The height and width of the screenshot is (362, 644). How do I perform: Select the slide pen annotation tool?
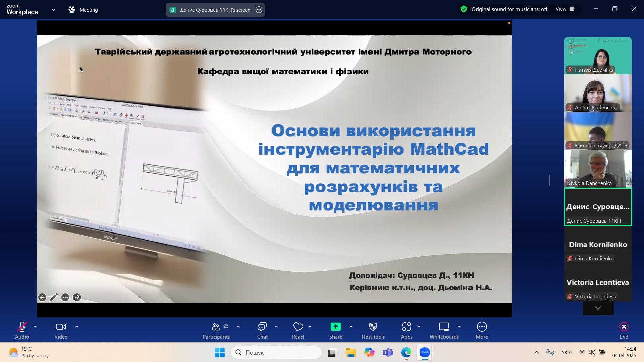pyautogui.click(x=54, y=297)
